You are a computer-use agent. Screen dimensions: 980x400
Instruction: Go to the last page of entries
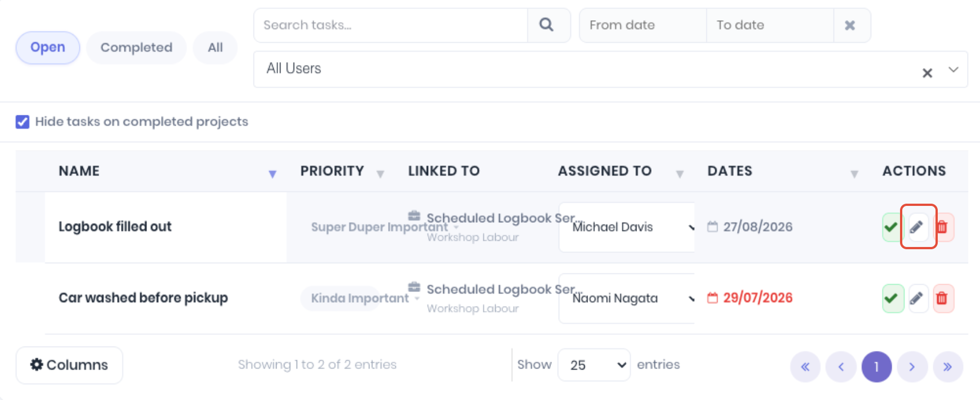(x=948, y=367)
